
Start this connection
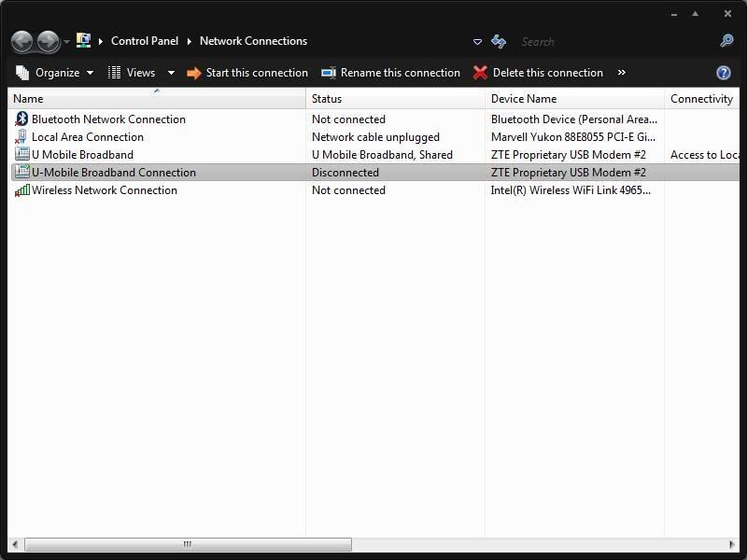247,73
